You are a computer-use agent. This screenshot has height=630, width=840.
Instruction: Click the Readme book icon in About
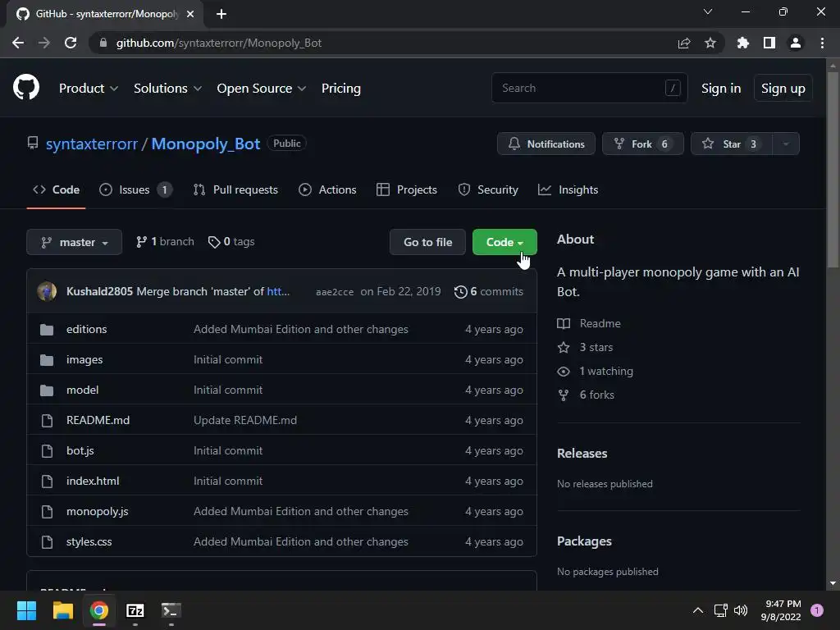coord(564,323)
